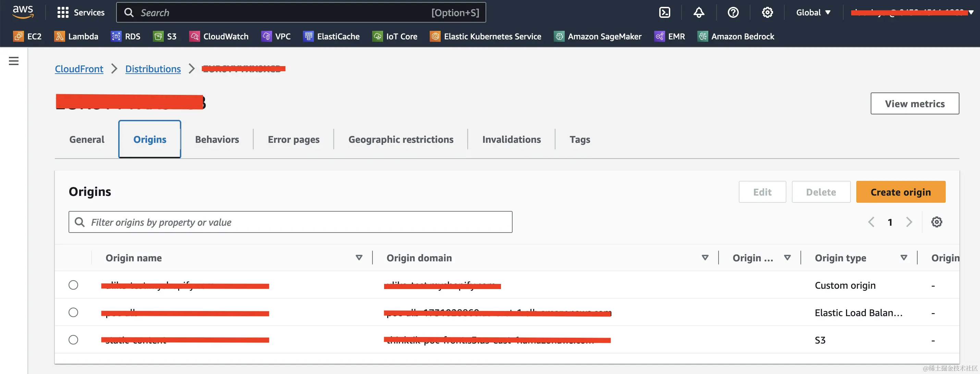Open the Lambda shortcut icon
Image resolution: width=980 pixels, height=374 pixels.
pyautogui.click(x=59, y=37)
